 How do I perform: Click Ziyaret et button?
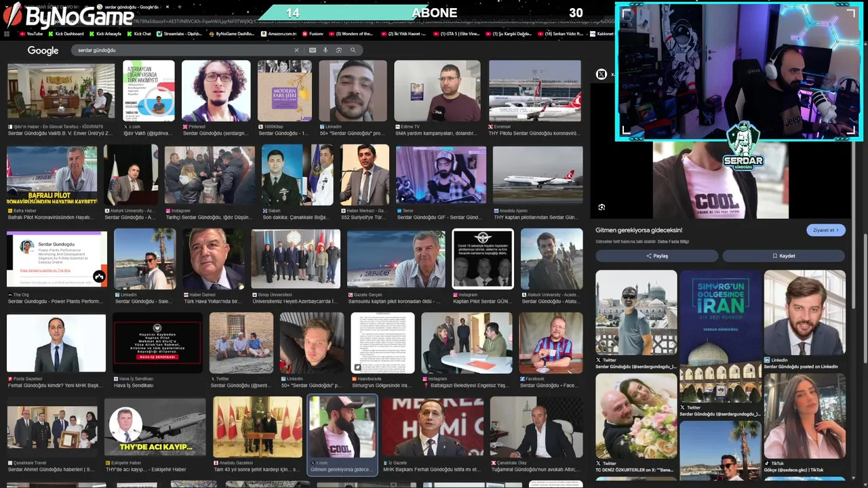point(825,230)
